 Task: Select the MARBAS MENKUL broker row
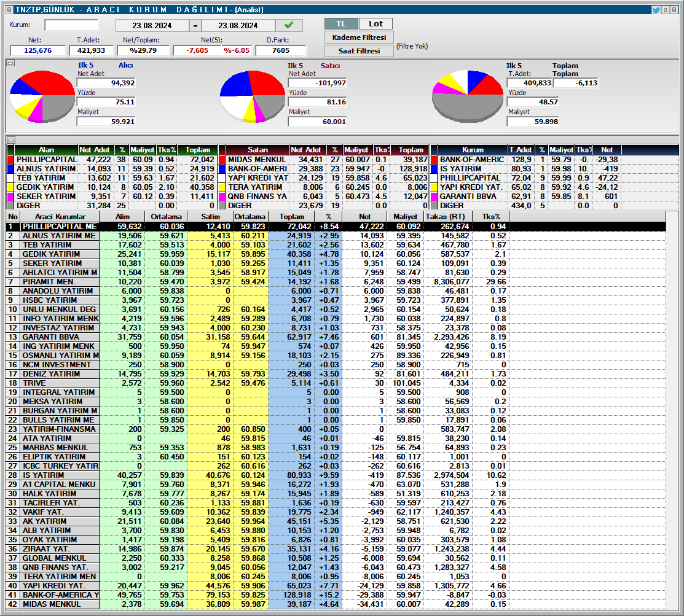(336, 448)
